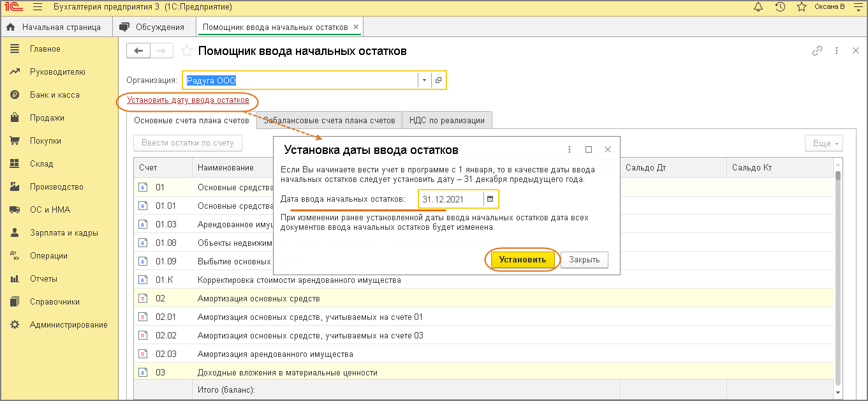
Task: Click the back navigation arrow
Action: click(x=138, y=51)
